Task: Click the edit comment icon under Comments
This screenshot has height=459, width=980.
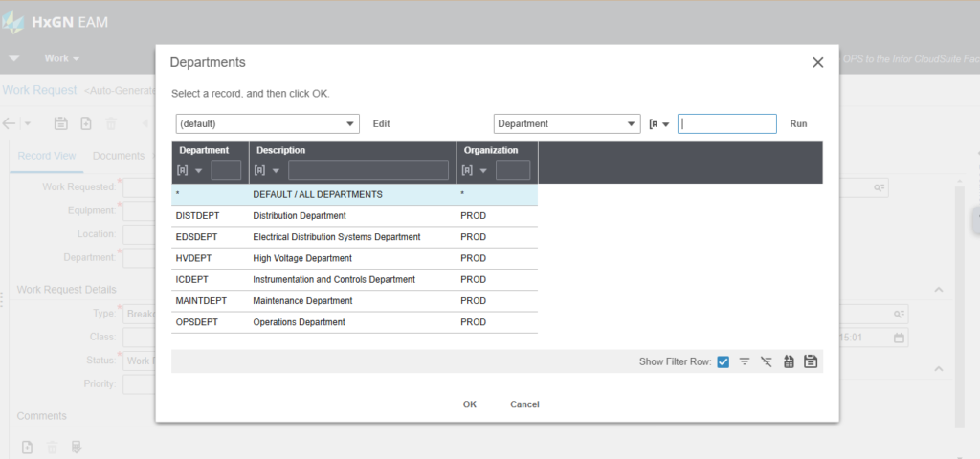Action: pyautogui.click(x=77, y=448)
